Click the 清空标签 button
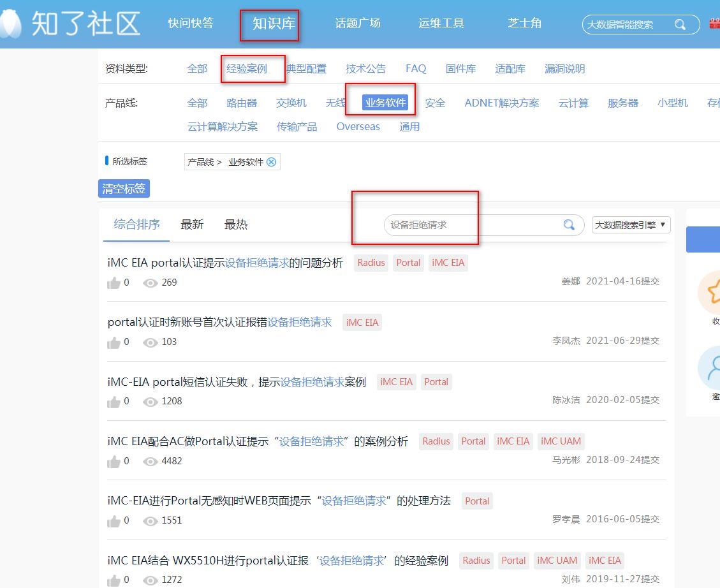This screenshot has height=588, width=720. (124, 189)
